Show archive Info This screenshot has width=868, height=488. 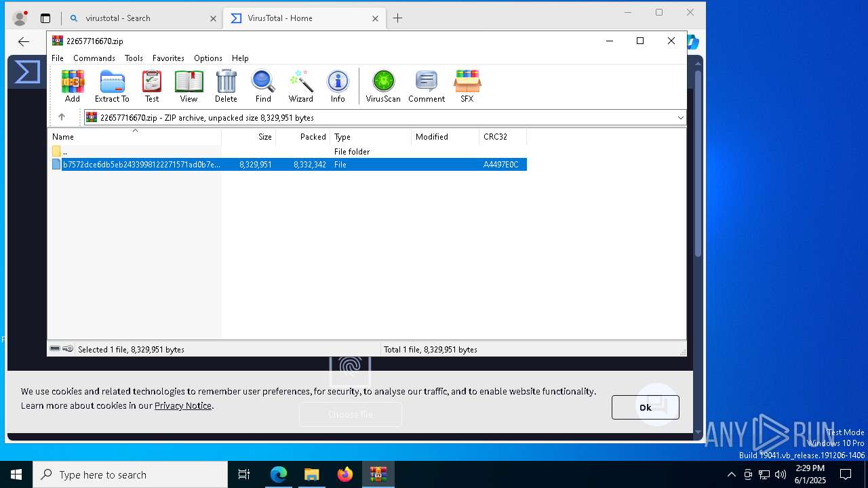tap(338, 86)
